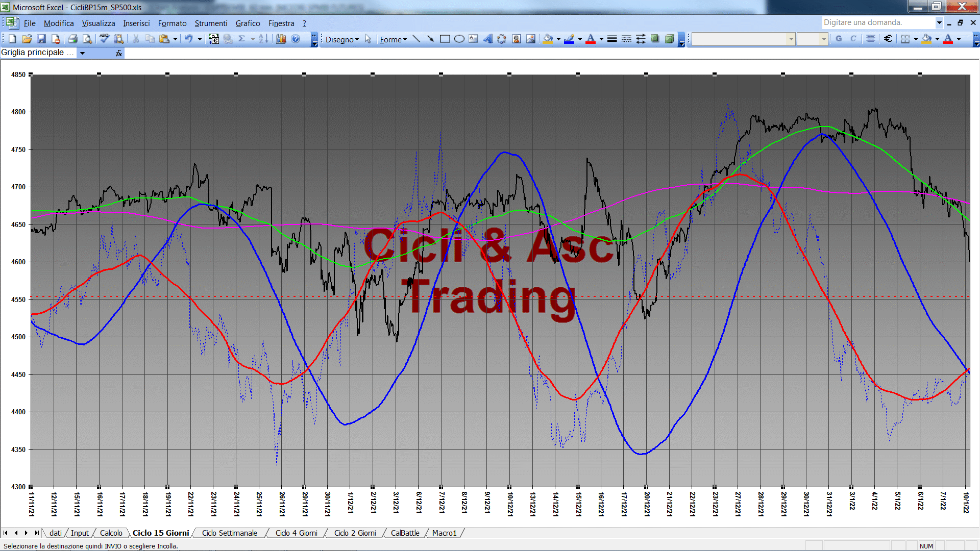The image size is (980, 551).
Task: Select the Oval drawing tool
Action: pyautogui.click(x=459, y=39)
